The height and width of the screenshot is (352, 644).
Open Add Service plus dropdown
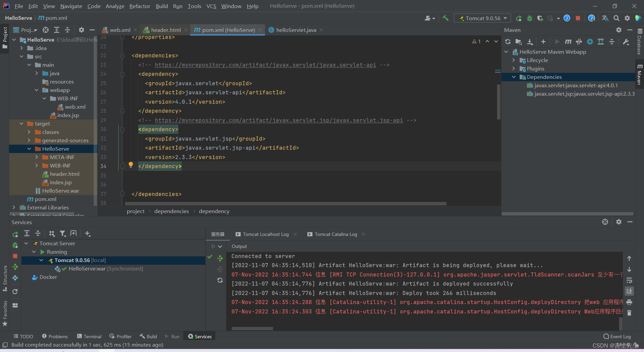[88, 234]
